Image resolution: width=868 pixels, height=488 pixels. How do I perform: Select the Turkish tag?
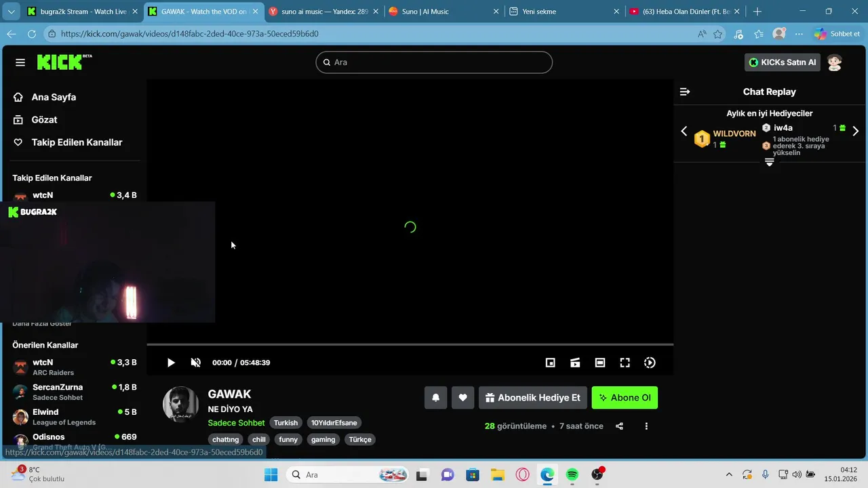(285, 422)
